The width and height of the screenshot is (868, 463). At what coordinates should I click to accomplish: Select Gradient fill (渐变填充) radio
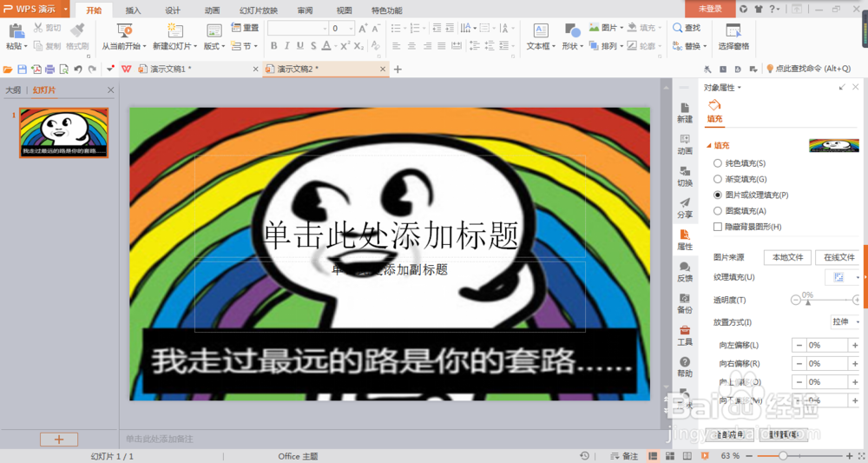tap(718, 179)
